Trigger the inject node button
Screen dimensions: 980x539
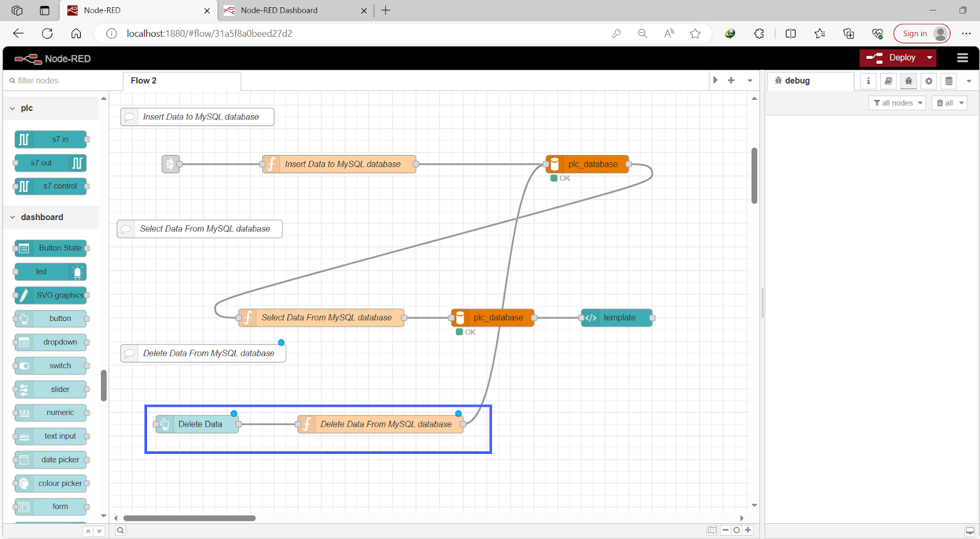click(x=170, y=164)
